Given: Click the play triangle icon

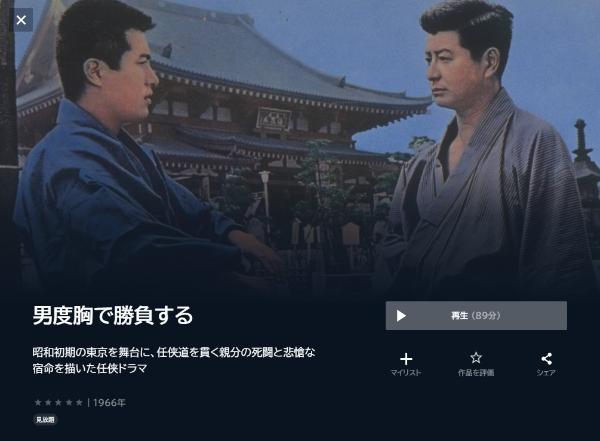Looking at the screenshot, I should [401, 316].
